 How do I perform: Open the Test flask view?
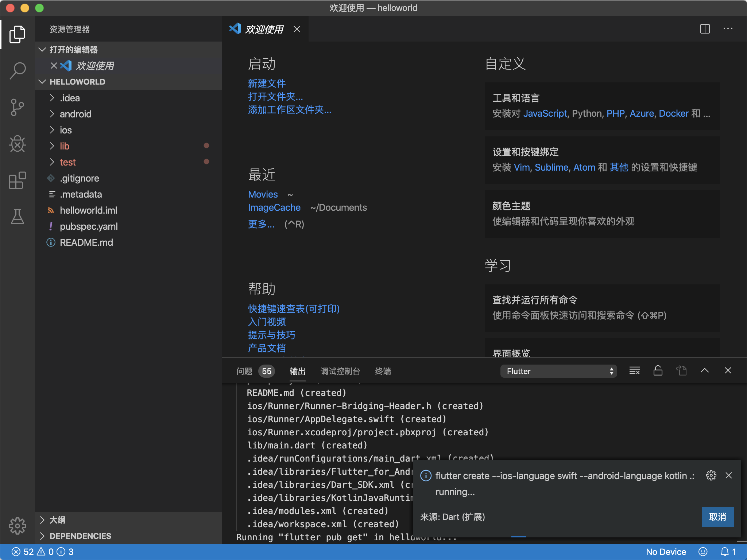(17, 217)
